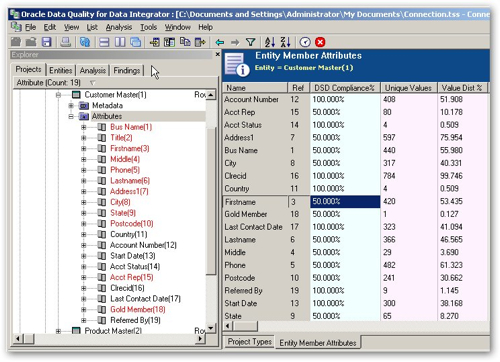
Task: Sort by Unique Values column header
Action: (x=408, y=88)
